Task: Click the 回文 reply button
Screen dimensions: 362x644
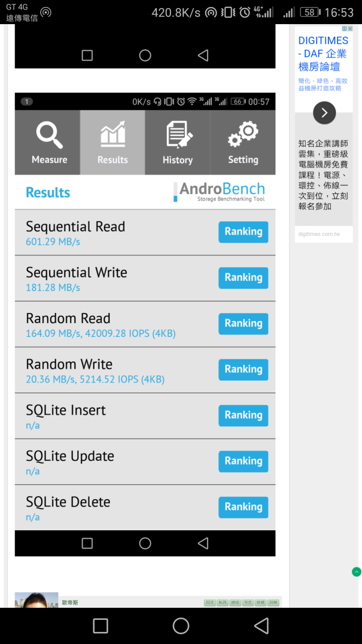Action: coord(210,602)
